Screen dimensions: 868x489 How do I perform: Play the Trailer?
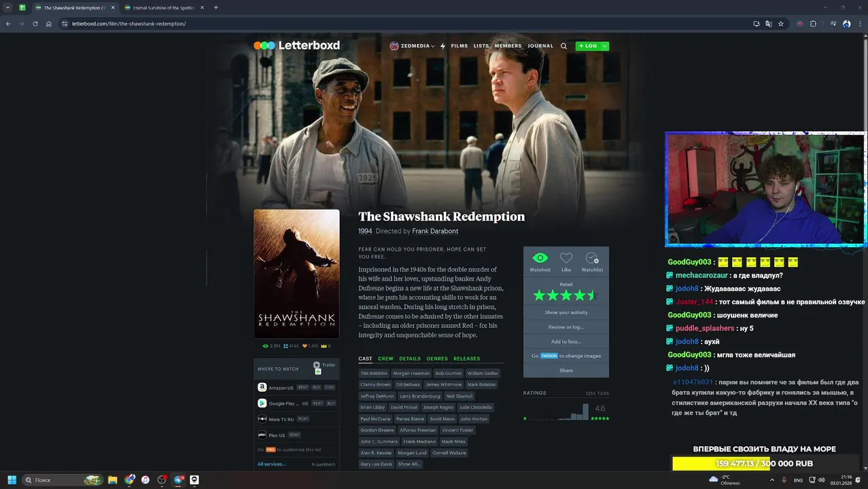coord(324,365)
